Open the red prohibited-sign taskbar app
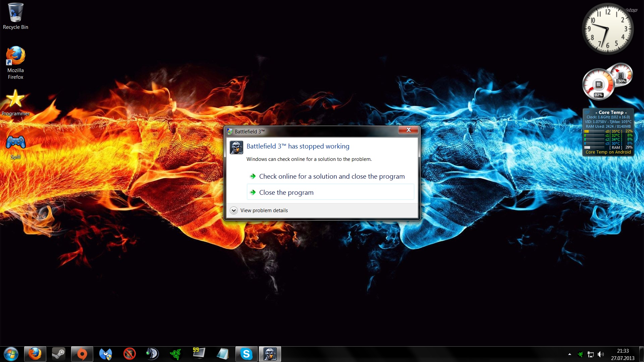 point(129,354)
